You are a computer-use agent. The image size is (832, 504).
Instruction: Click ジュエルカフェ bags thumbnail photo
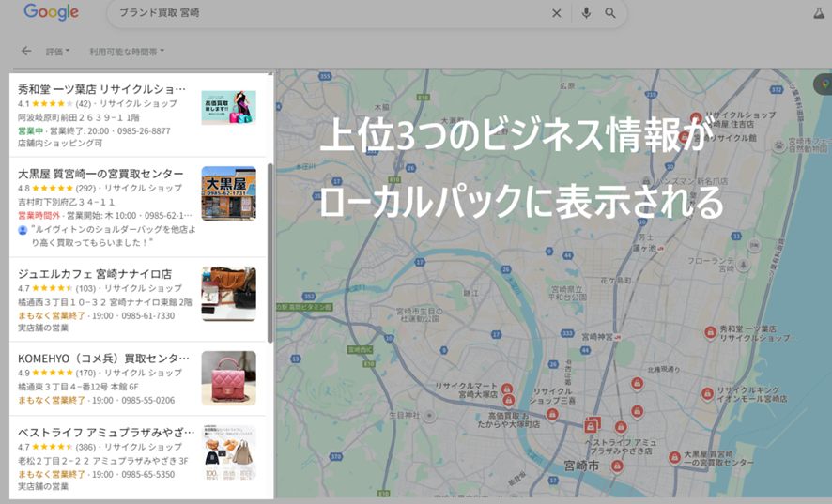coord(229,294)
